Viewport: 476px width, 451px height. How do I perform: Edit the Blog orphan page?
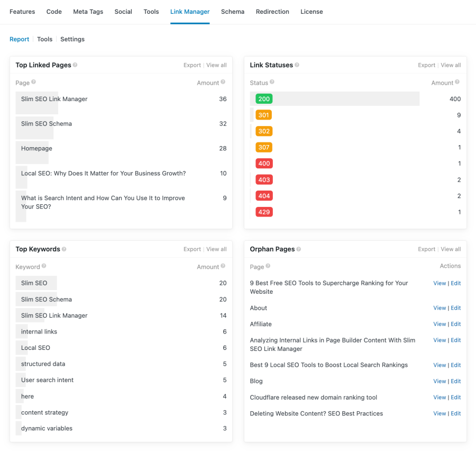coord(456,381)
